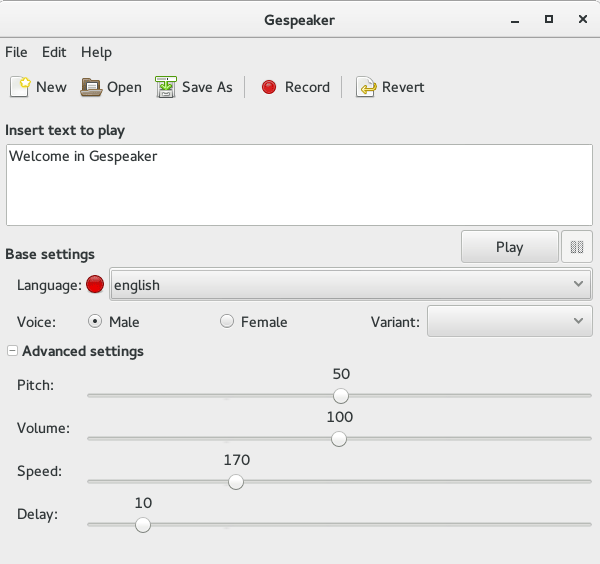Image resolution: width=600 pixels, height=564 pixels.
Task: Open the Edit menu
Action: coord(54,52)
